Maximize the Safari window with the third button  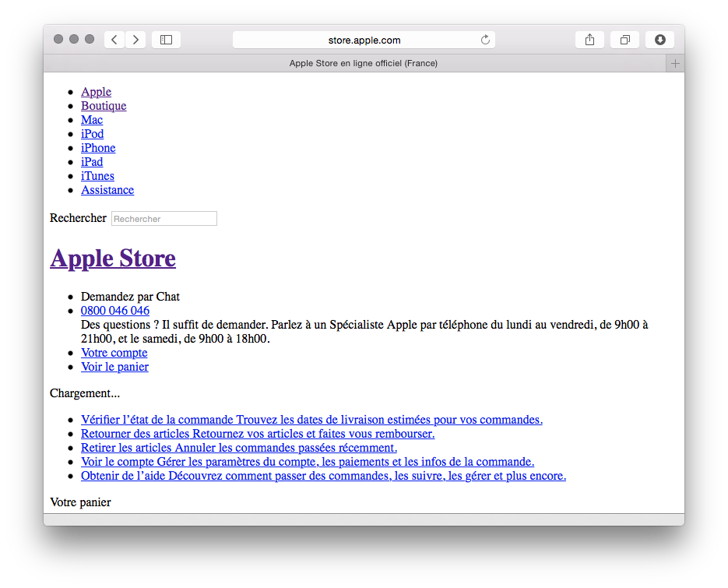pos(90,39)
